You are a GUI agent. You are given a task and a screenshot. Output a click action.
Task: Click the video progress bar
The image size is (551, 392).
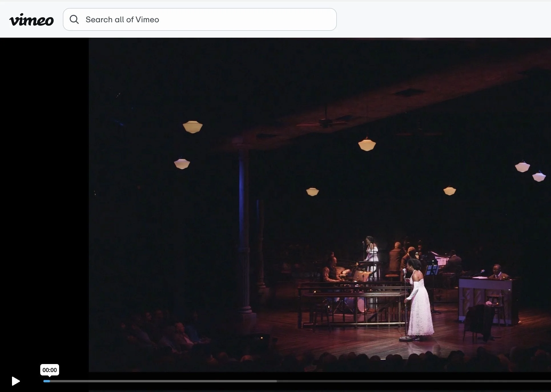point(297,381)
